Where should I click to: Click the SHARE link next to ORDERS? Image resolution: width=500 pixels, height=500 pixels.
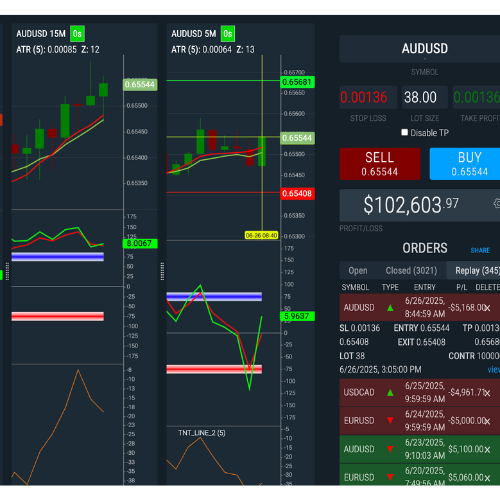480,250
